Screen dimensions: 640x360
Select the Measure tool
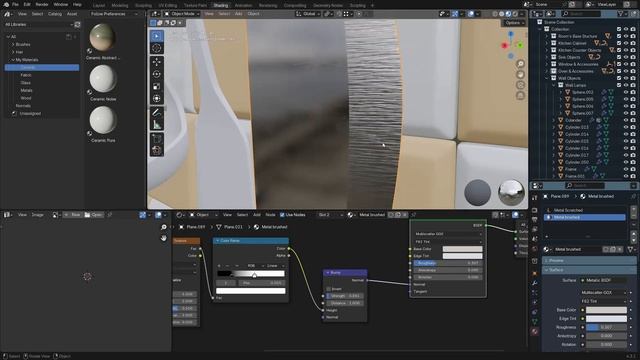(x=156, y=125)
